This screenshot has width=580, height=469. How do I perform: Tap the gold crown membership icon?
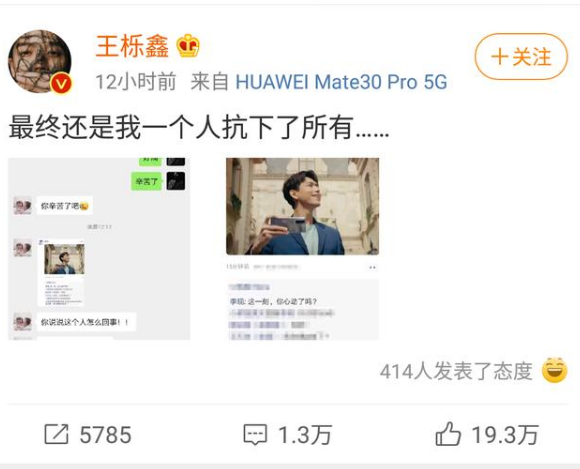(188, 46)
